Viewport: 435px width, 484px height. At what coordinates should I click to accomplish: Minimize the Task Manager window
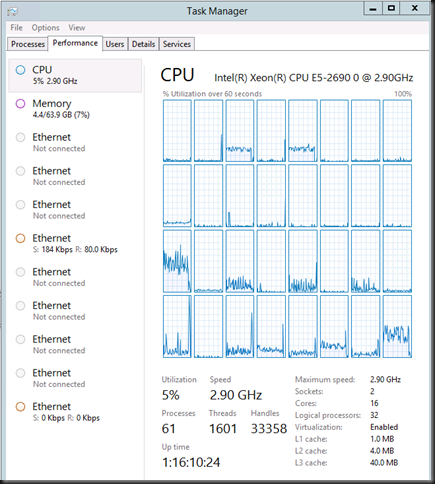(x=373, y=8)
